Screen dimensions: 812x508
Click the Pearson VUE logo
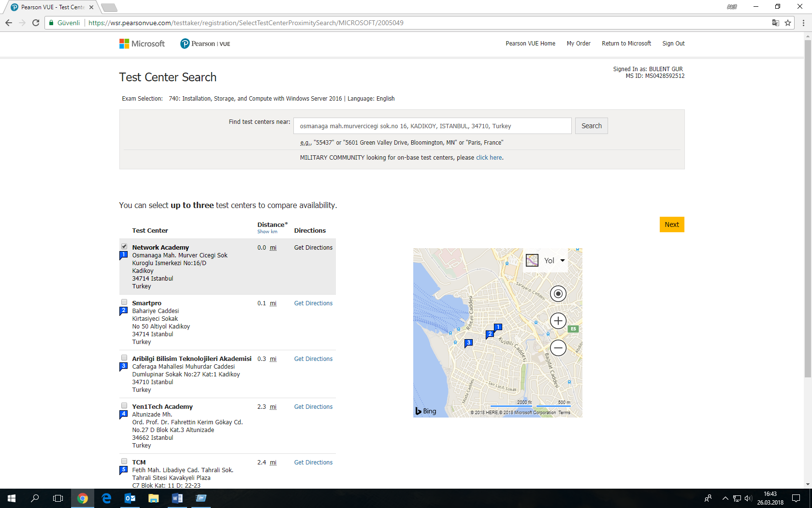click(205, 44)
